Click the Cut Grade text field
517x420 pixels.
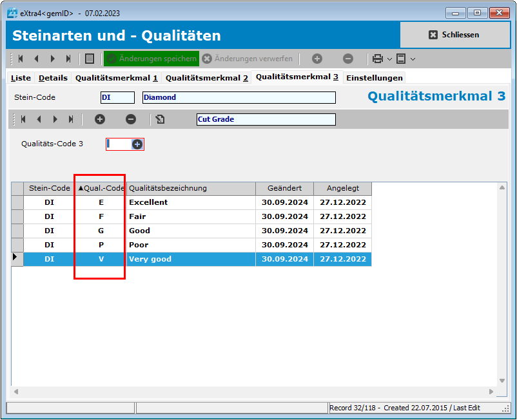(266, 119)
